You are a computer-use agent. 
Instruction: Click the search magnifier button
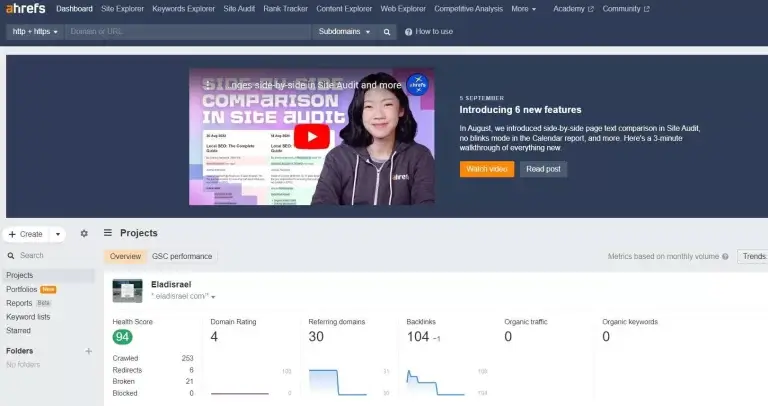tap(386, 32)
